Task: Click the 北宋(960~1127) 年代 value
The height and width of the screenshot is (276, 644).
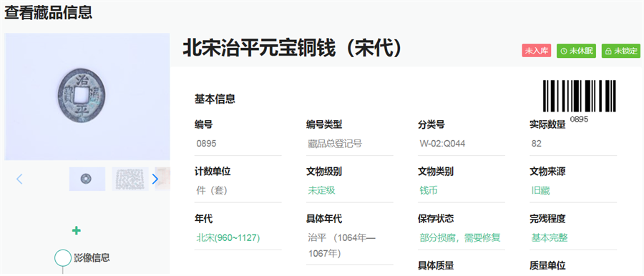Action: (228, 238)
